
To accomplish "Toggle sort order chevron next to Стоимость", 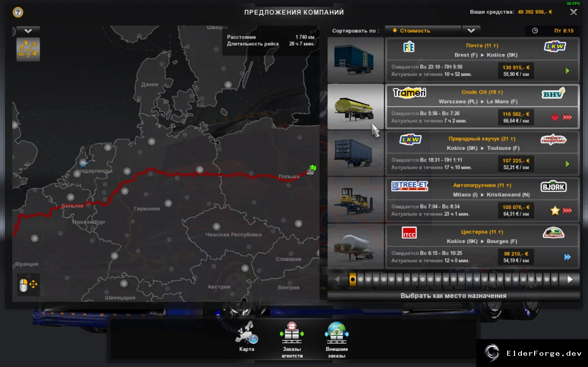I will (x=471, y=30).
